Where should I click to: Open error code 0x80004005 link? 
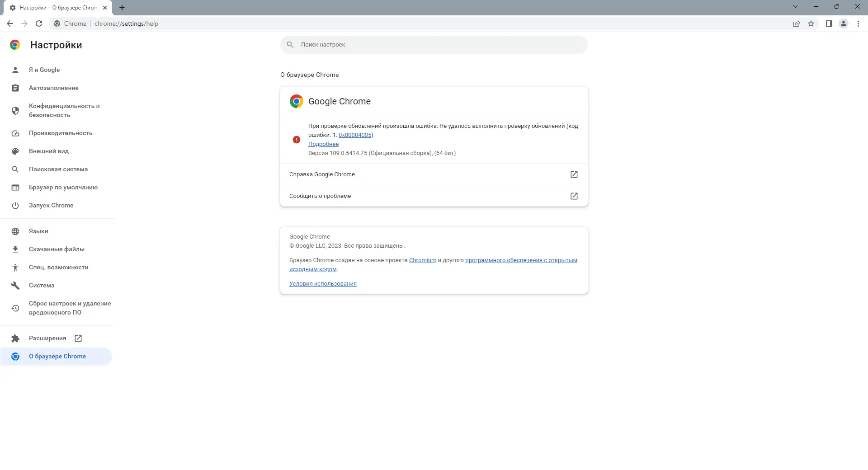(x=355, y=135)
